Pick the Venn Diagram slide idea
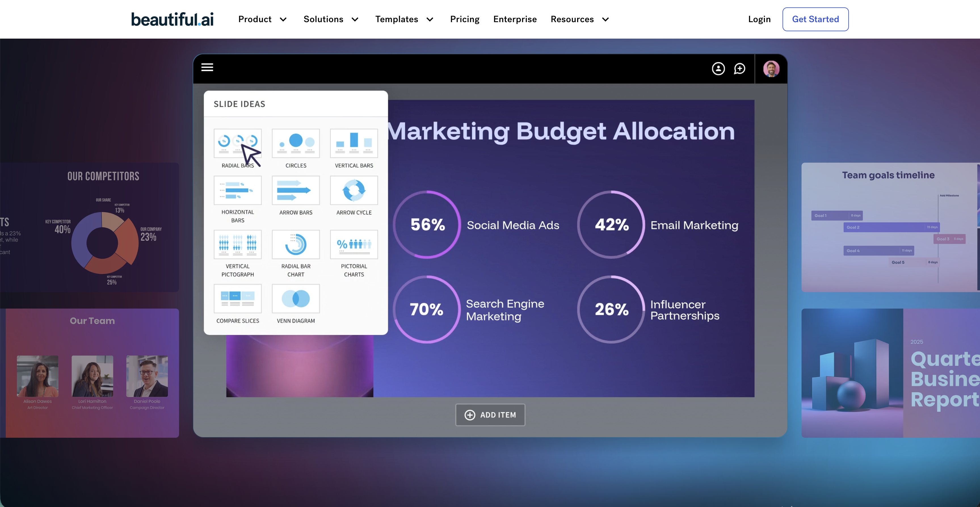980x507 pixels. pos(296,299)
